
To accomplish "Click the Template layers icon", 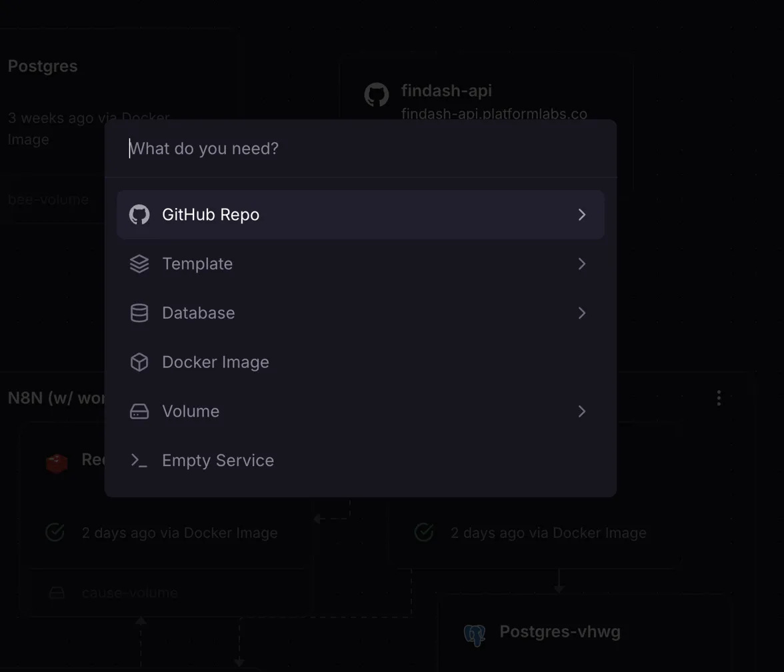I will pos(139,263).
